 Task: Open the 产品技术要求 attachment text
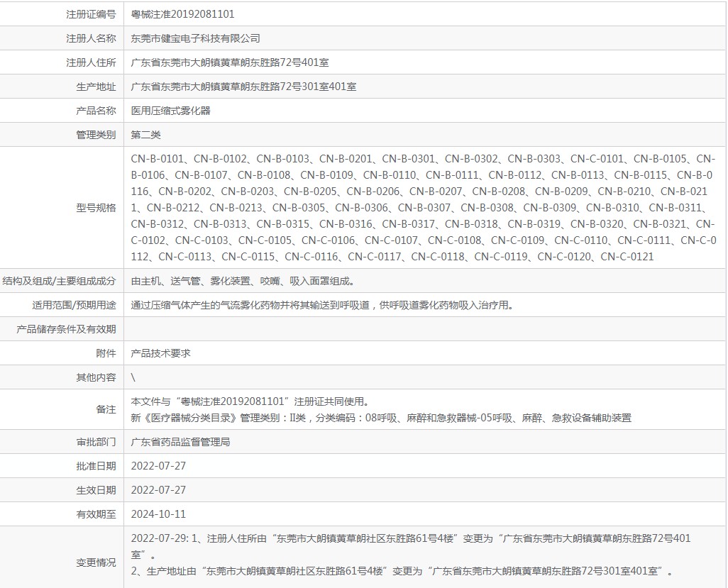pyautogui.click(x=160, y=354)
